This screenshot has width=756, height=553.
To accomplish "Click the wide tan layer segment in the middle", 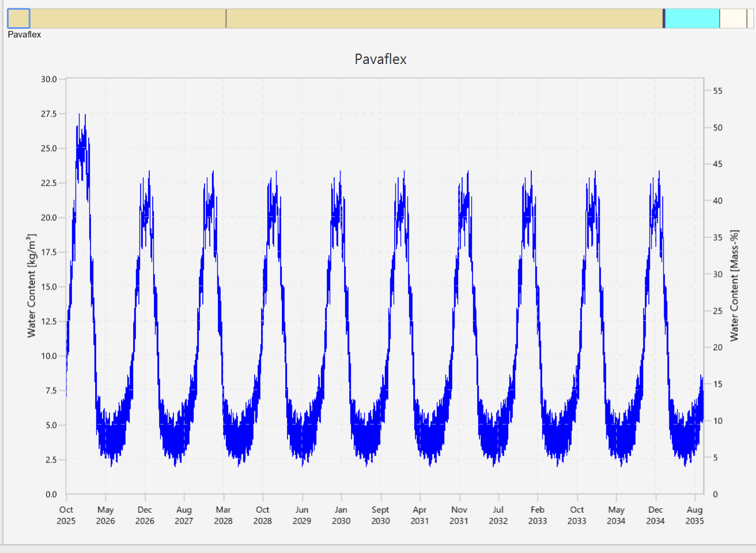I will coord(444,18).
